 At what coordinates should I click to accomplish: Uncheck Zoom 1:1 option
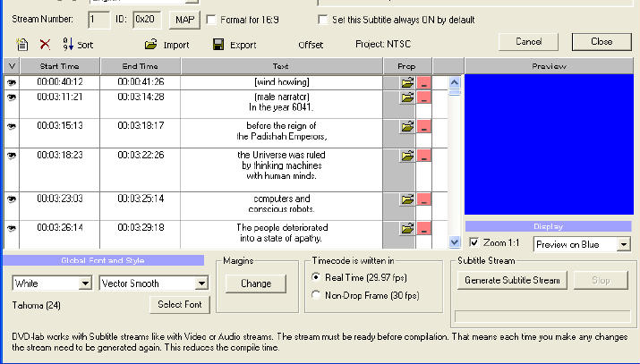point(474,242)
